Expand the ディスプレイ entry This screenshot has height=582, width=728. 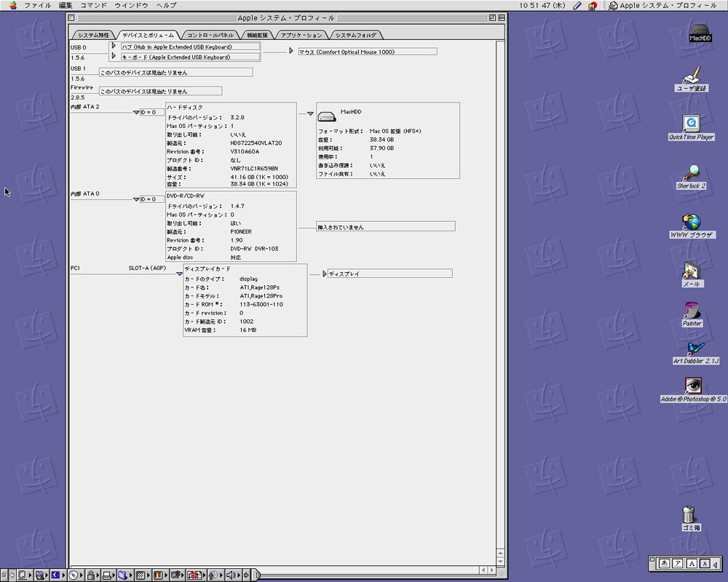point(325,274)
